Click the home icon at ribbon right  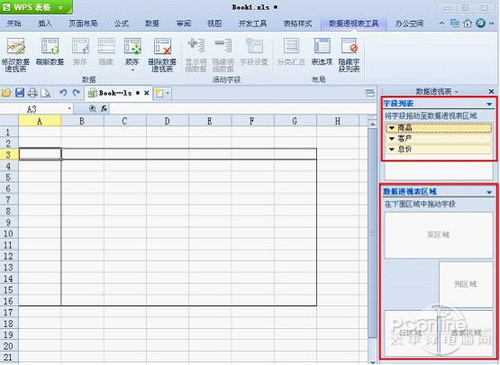(468, 23)
